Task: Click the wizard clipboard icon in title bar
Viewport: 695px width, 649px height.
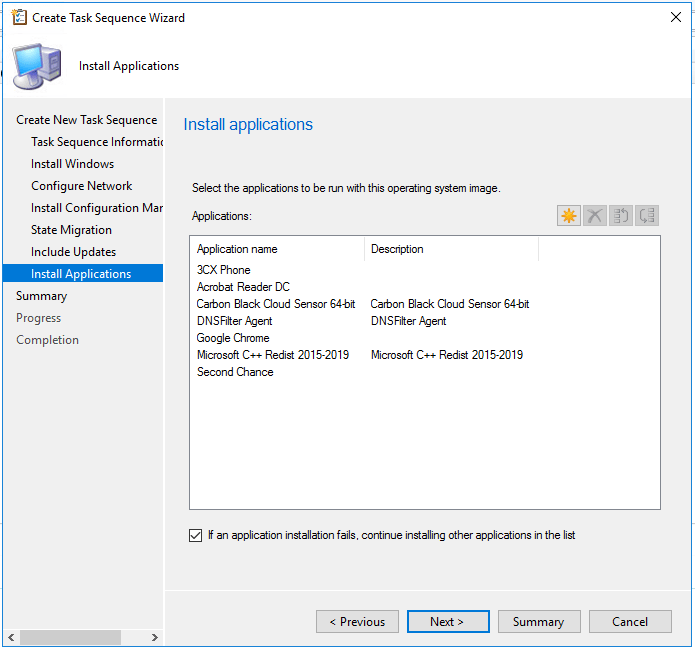Action: pyautogui.click(x=19, y=17)
